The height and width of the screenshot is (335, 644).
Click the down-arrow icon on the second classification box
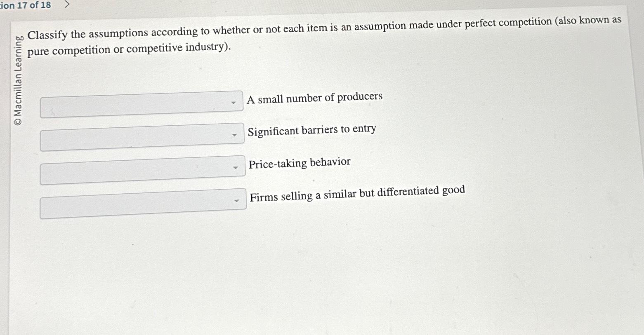coord(234,134)
